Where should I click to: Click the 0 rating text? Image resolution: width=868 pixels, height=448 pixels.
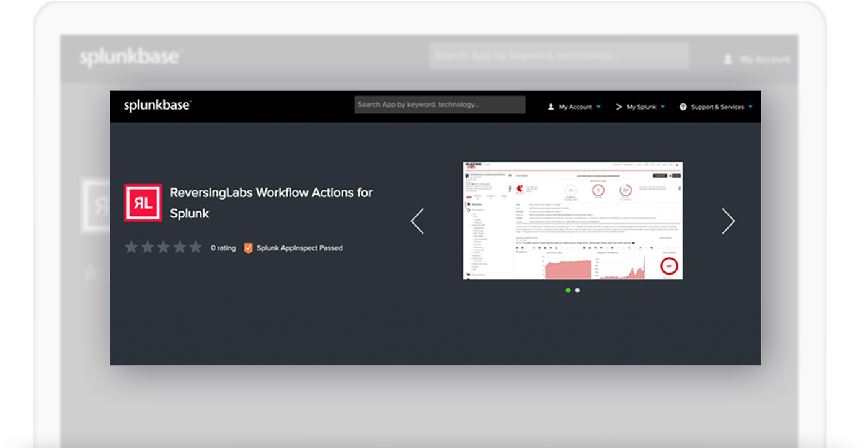coord(223,248)
